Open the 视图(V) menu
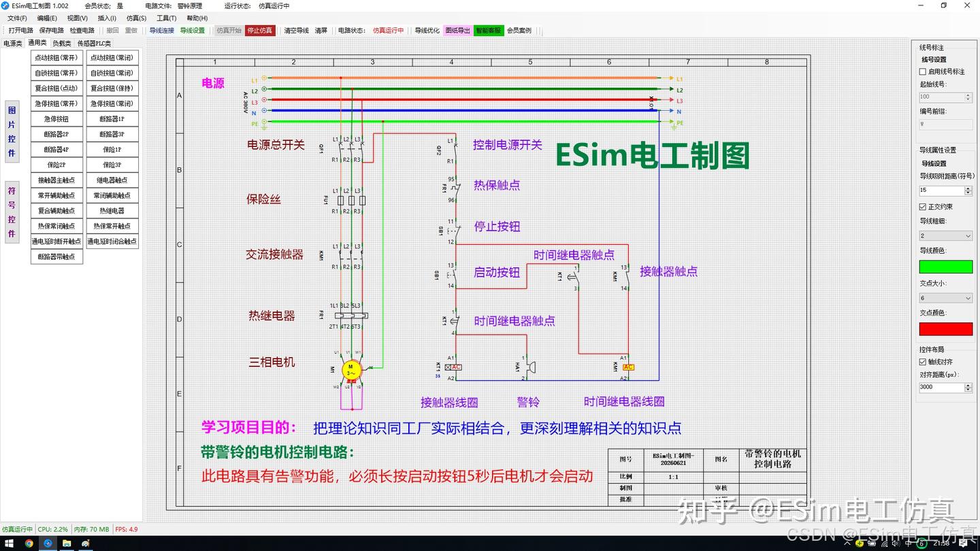Image resolution: width=980 pixels, height=551 pixels. pyautogui.click(x=78, y=18)
